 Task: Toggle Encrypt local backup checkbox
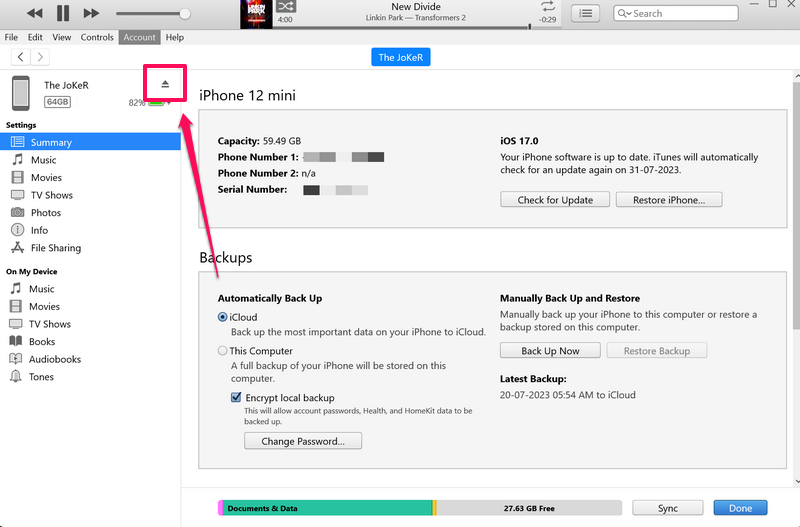coord(236,397)
